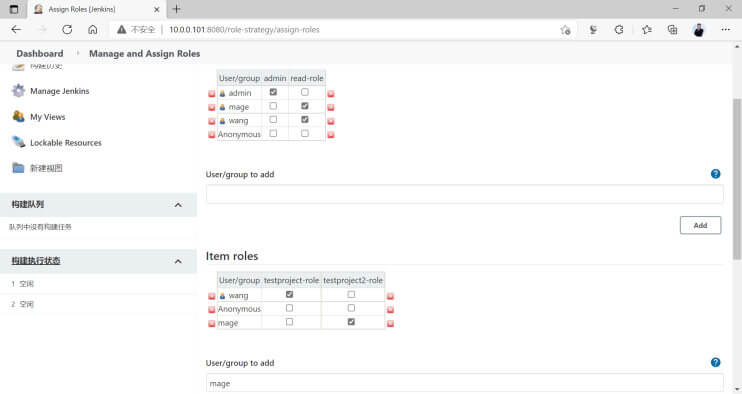Click the new view folder icon
The width and height of the screenshot is (742, 394).
pos(18,168)
